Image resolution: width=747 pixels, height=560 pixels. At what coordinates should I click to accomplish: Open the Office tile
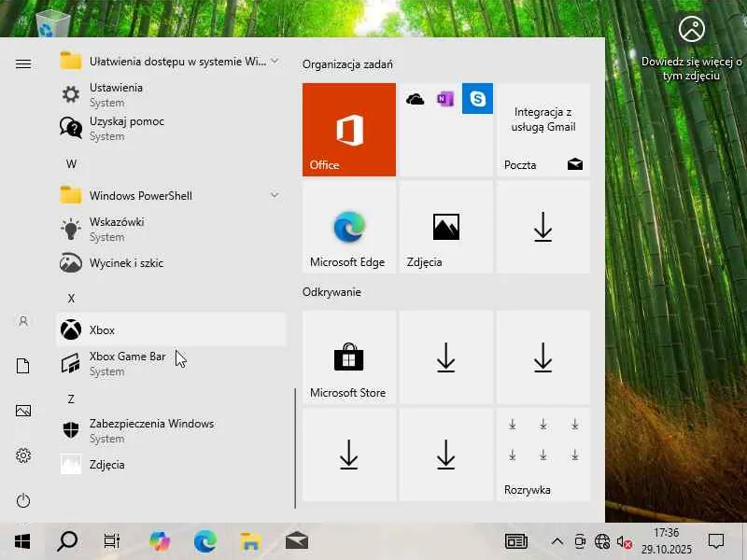pos(348,130)
